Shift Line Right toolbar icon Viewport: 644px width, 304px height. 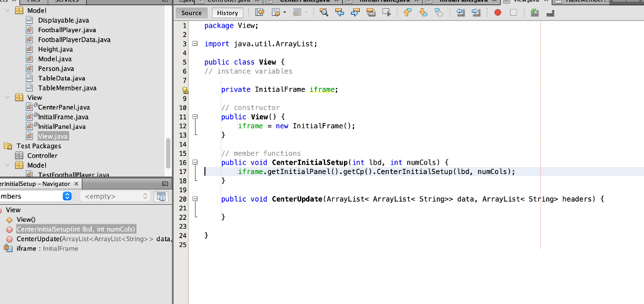(476, 13)
